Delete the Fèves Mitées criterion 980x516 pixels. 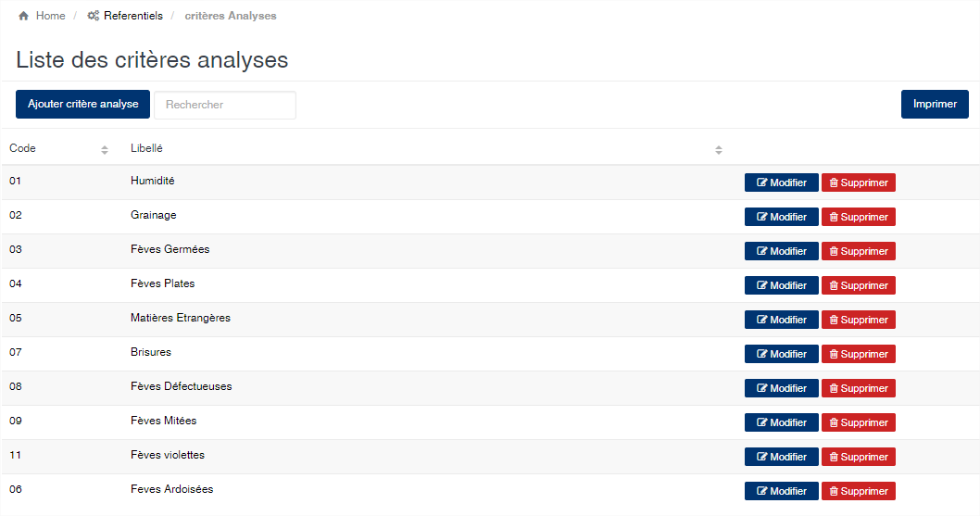click(858, 422)
